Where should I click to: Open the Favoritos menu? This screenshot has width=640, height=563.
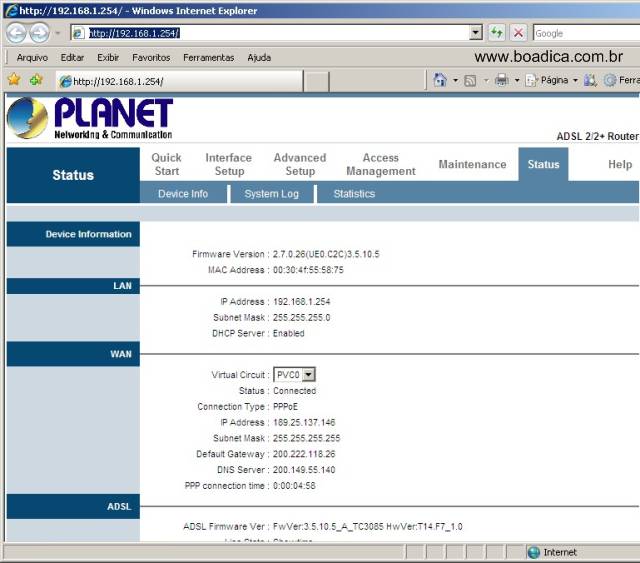click(151, 58)
